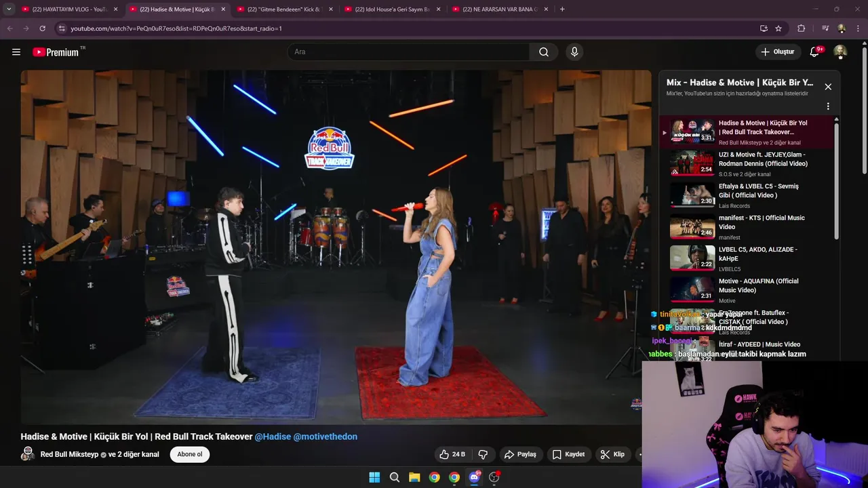Focus the Ara search field

click(408, 52)
